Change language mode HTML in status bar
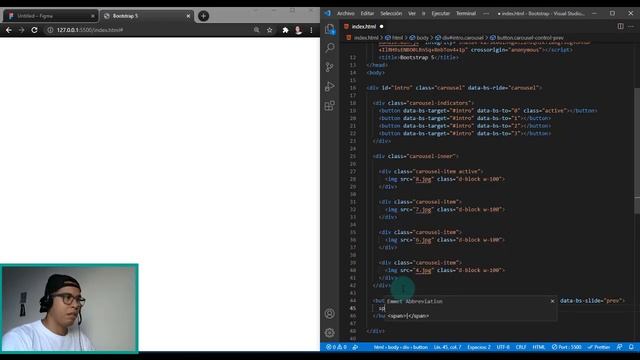The width and height of the screenshot is (640, 360). pyautogui.click(x=539, y=347)
